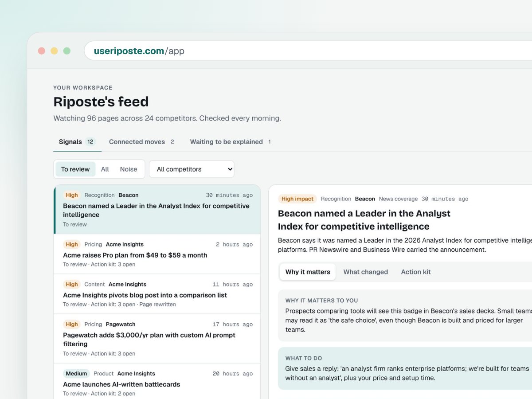
Task: Click the Medium badge on the battlecards row
Action: (76, 373)
